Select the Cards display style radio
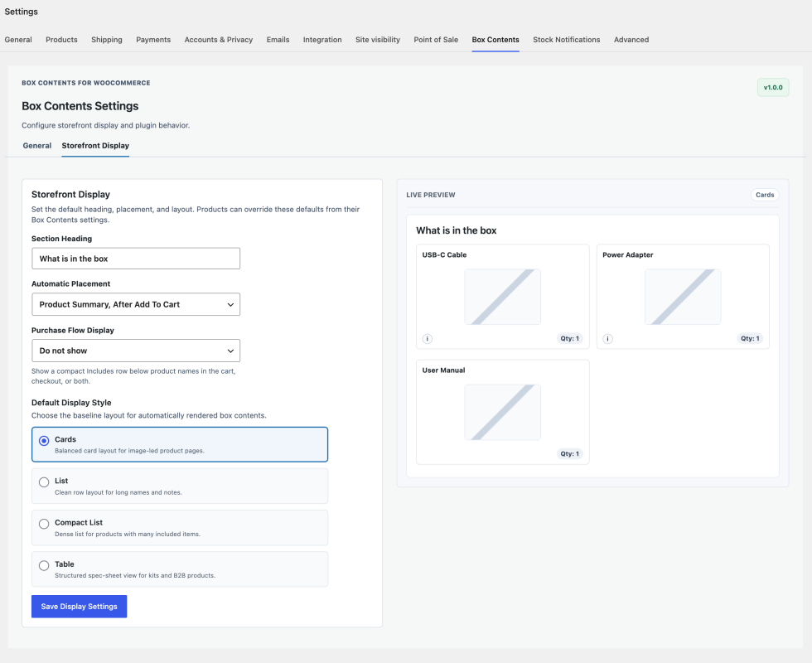The width and height of the screenshot is (812, 663). pos(44,441)
